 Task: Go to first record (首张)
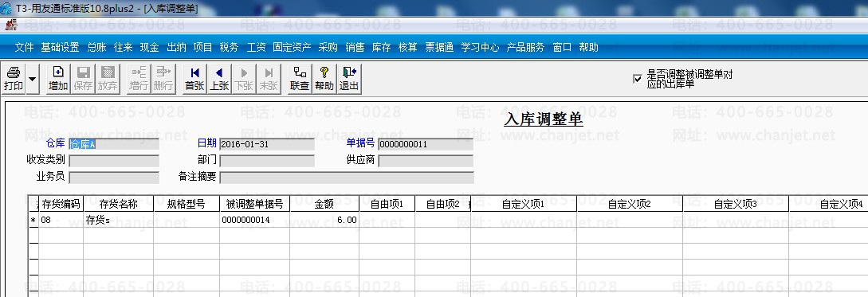click(194, 79)
